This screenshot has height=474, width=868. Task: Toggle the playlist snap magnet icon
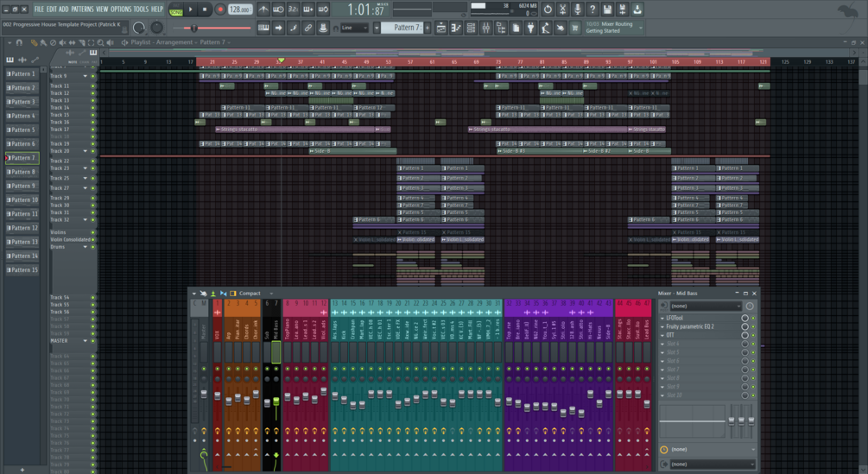coord(19,42)
